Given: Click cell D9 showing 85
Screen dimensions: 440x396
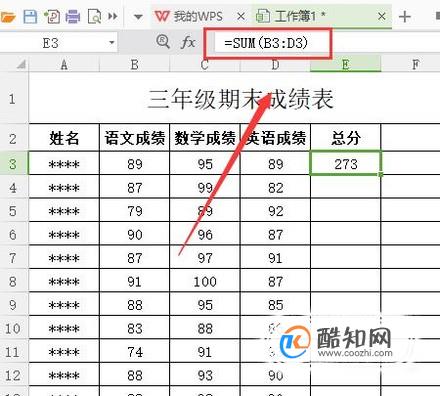Looking at the screenshot, I should (x=275, y=305).
